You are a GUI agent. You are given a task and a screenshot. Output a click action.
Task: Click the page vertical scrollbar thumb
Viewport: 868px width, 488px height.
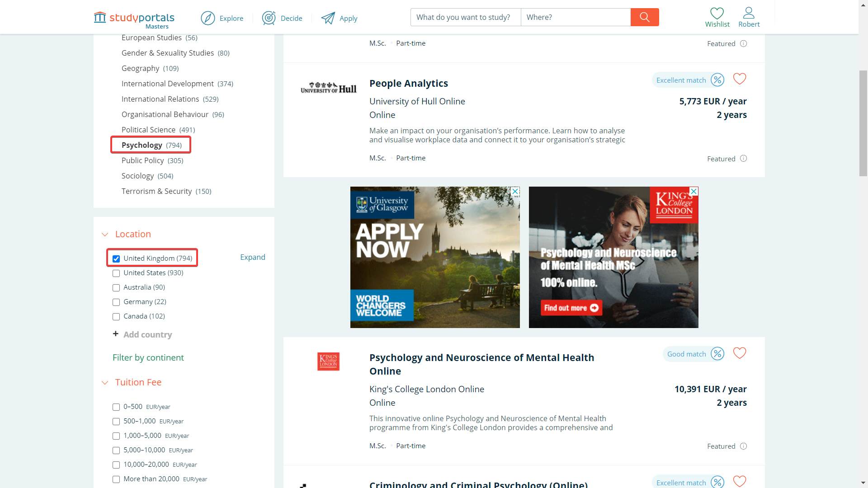(863, 123)
